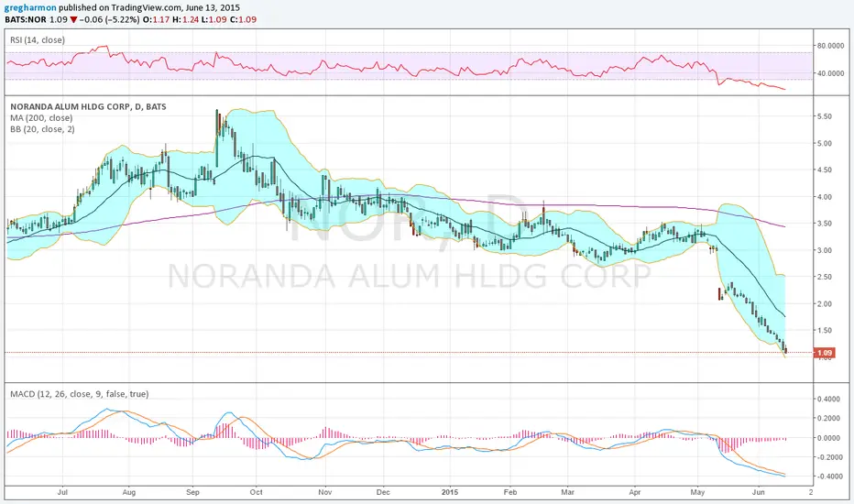This screenshot has width=854, height=504.
Task: Click the BATS:NOR ticker symbol text
Action: tap(26, 19)
